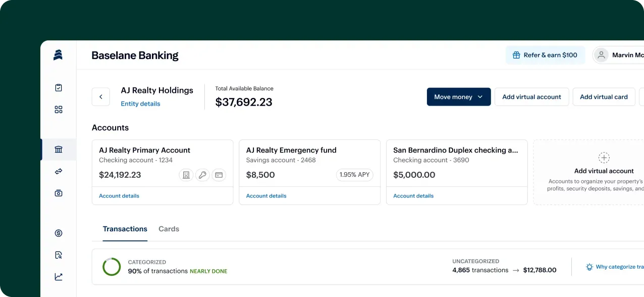644x297 pixels.
Task: Click the Baselane logo in sidebar
Action: point(58,55)
